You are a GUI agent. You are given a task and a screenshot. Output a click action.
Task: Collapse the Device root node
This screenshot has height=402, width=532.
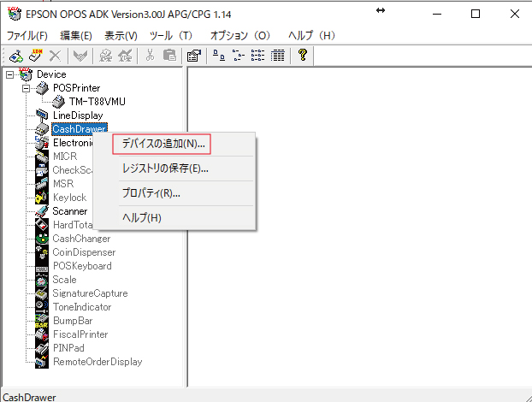(10, 74)
